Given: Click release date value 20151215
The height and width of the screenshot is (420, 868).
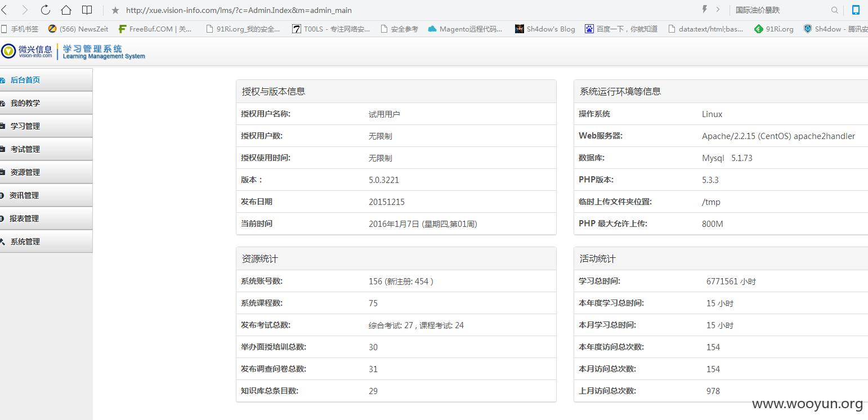Looking at the screenshot, I should (387, 202).
